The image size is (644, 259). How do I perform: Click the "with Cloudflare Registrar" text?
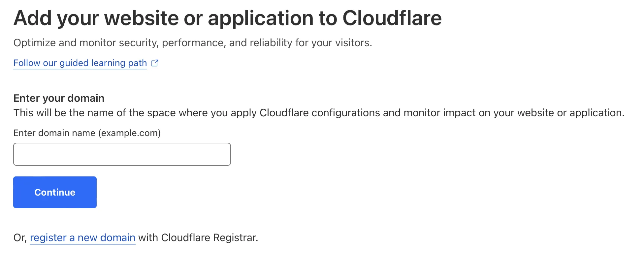coord(198,238)
